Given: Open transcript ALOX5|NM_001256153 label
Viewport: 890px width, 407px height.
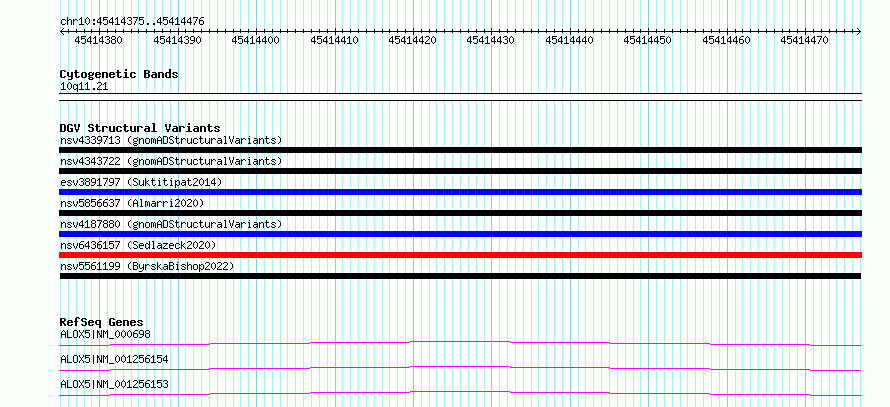Looking at the screenshot, I should click(114, 384).
